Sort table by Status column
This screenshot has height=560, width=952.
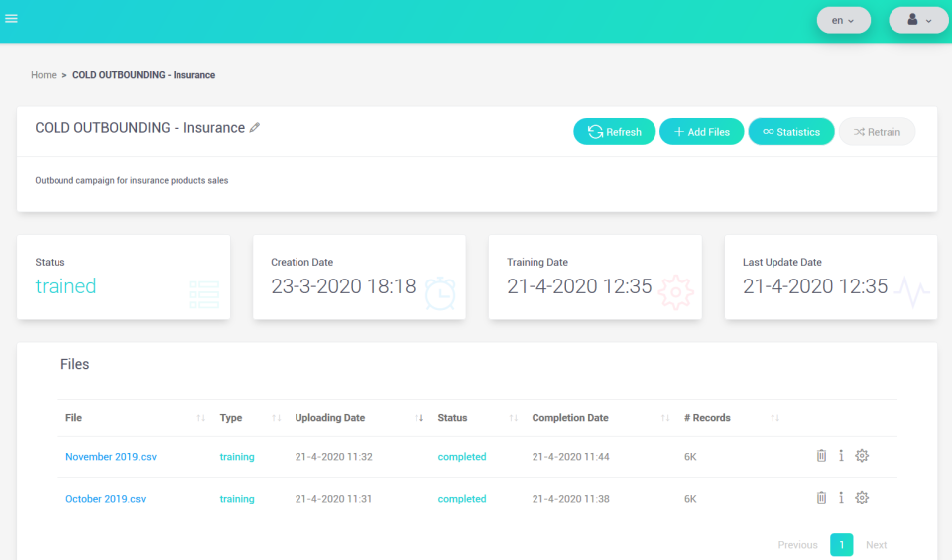click(513, 418)
